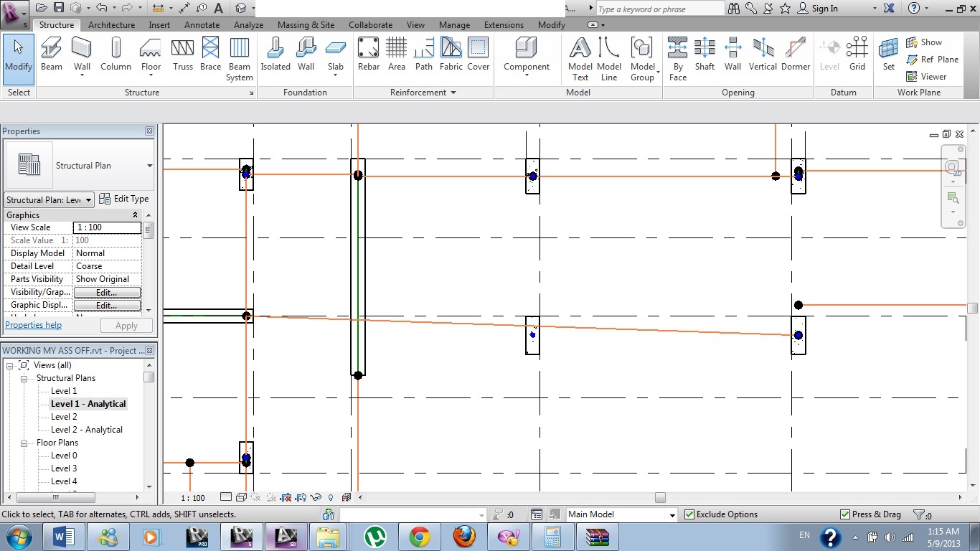This screenshot has height=551, width=980.
Task: Switch to the Architecture ribbon tab
Action: click(x=111, y=25)
